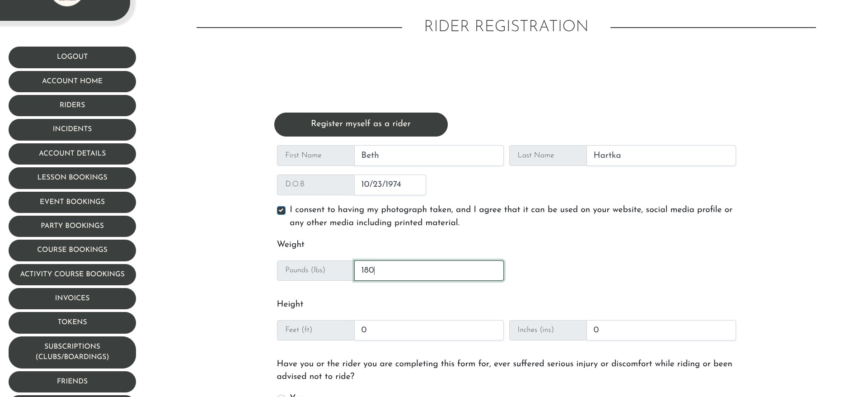The image size is (868, 397).
Task: Go to Friends page
Action: coord(72,382)
